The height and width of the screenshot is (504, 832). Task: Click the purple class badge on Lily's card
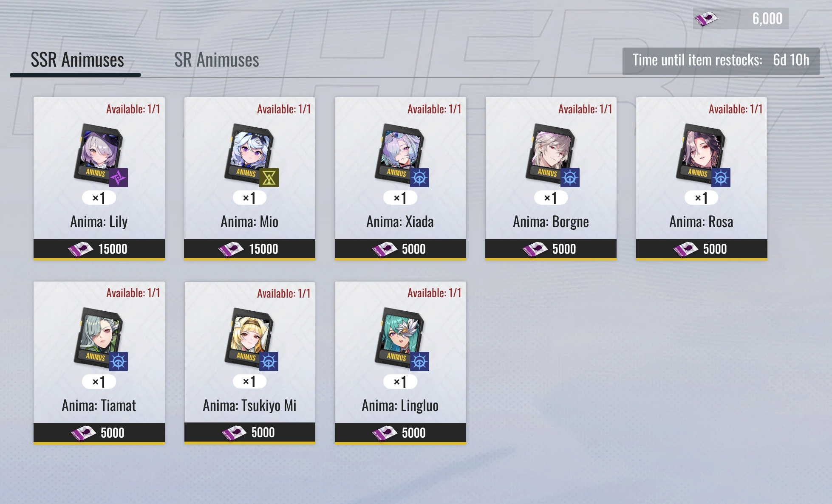[x=118, y=177]
